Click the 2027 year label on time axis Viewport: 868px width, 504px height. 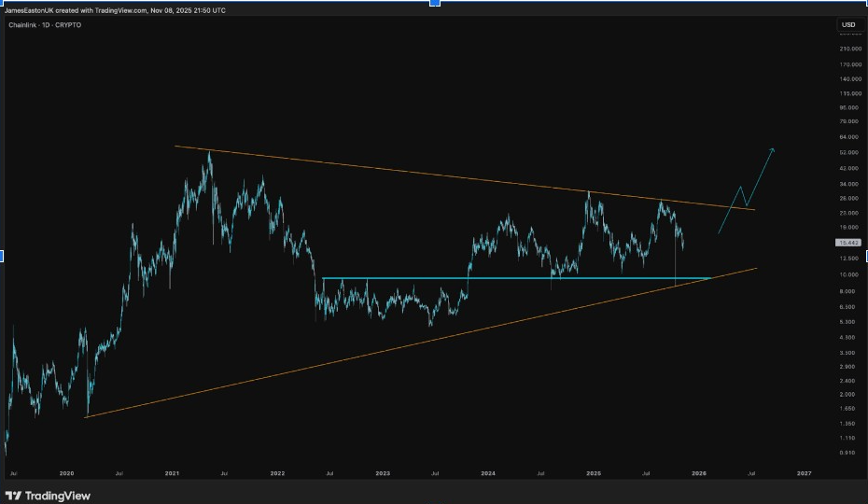pyautogui.click(x=805, y=473)
